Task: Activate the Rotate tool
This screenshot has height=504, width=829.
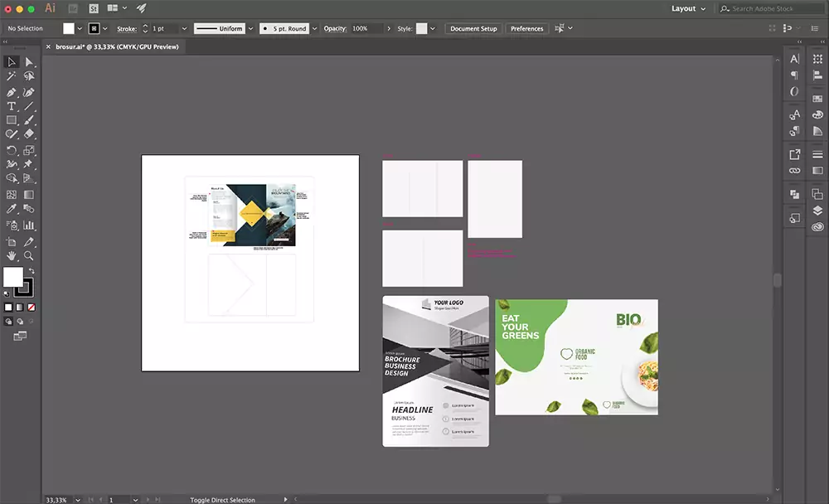Action: point(12,149)
